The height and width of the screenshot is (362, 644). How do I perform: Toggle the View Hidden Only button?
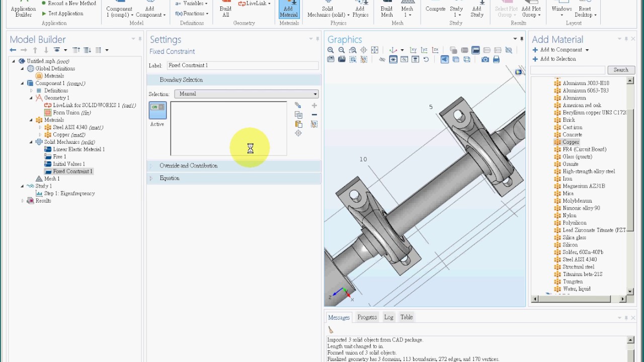(x=404, y=59)
